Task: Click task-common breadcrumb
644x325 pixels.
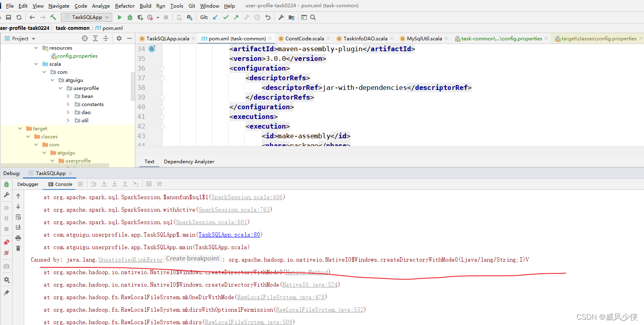Action: pyautogui.click(x=73, y=28)
